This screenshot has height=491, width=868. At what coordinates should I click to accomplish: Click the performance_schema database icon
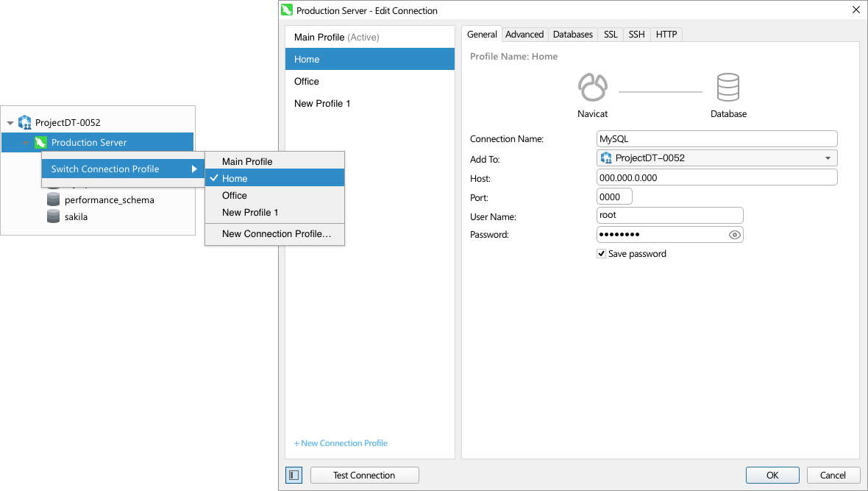pos(53,199)
